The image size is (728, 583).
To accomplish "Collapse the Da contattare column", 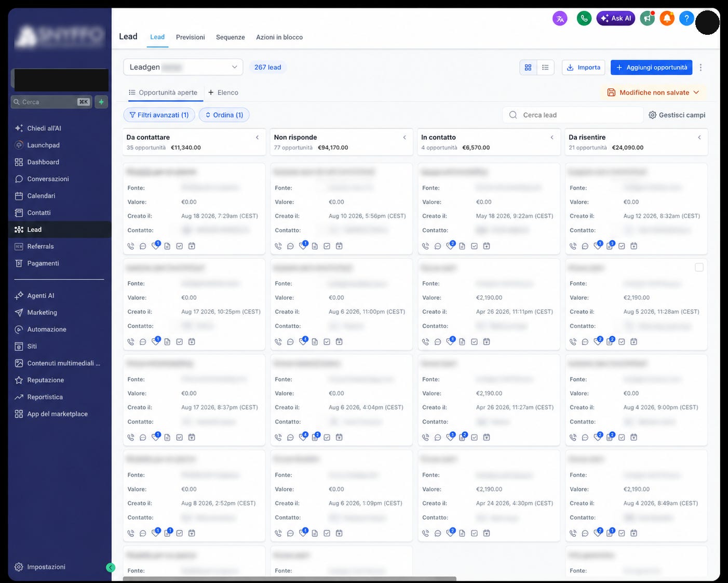I will click(x=258, y=138).
